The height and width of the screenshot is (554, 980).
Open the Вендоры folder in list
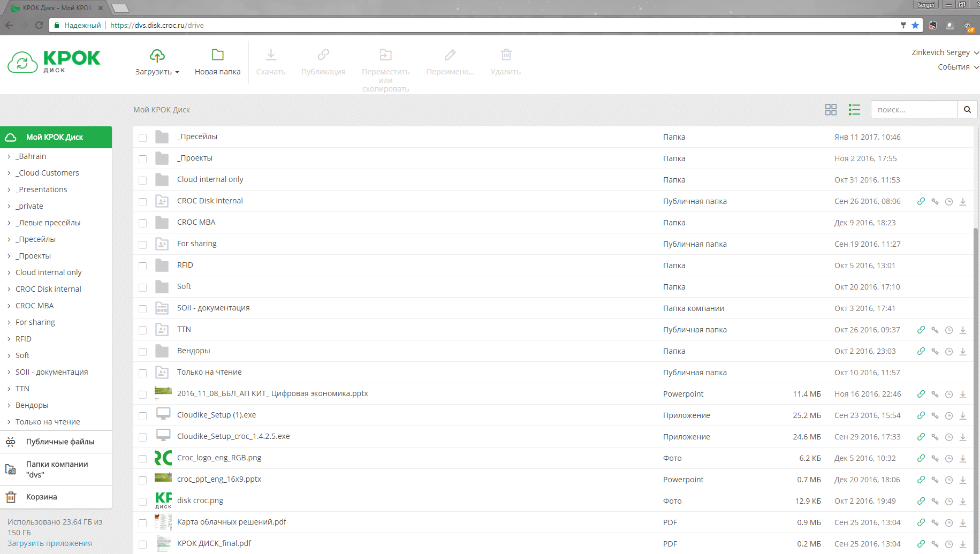coord(193,351)
